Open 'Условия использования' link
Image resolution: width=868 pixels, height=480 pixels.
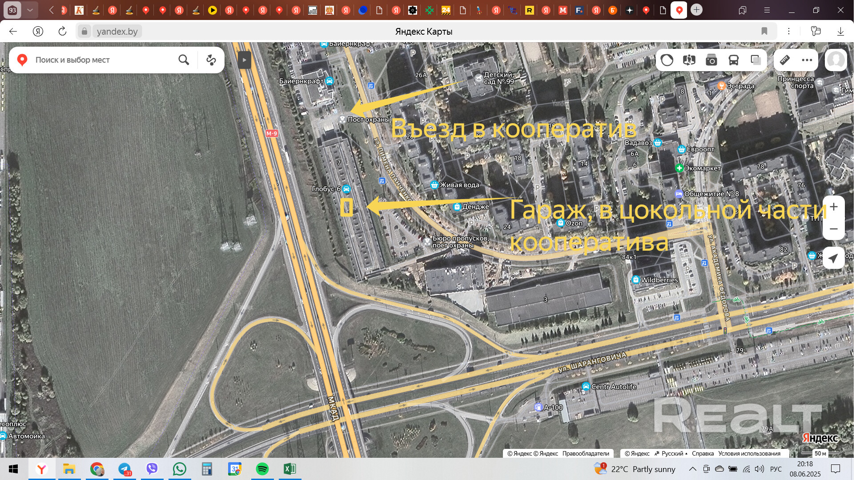(749, 453)
